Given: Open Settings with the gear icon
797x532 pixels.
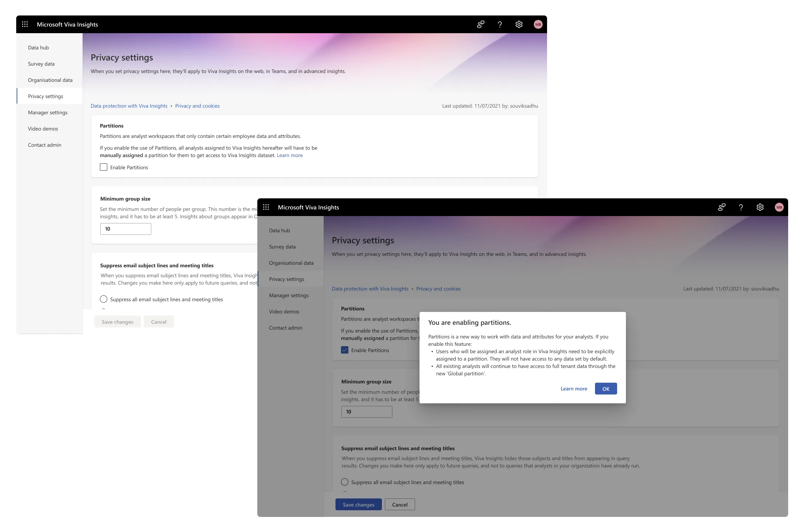Looking at the screenshot, I should [519, 24].
